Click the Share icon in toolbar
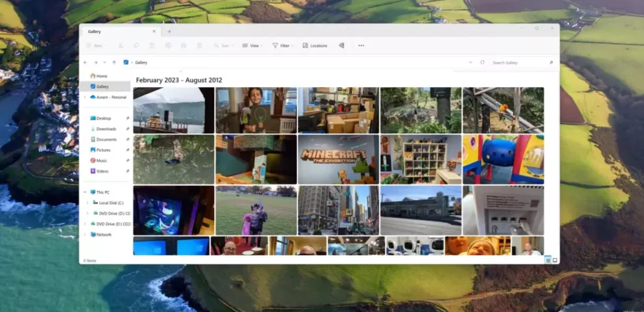This screenshot has height=312, width=644. tap(184, 45)
